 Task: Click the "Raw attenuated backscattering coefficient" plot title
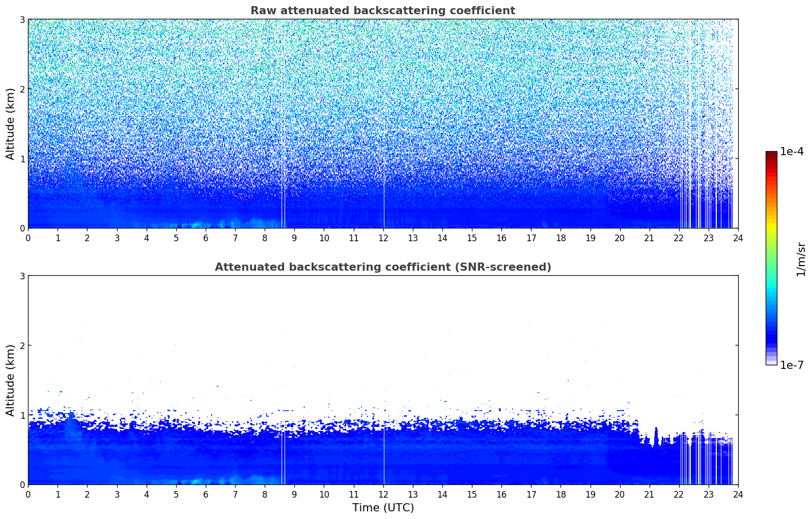coord(382,11)
